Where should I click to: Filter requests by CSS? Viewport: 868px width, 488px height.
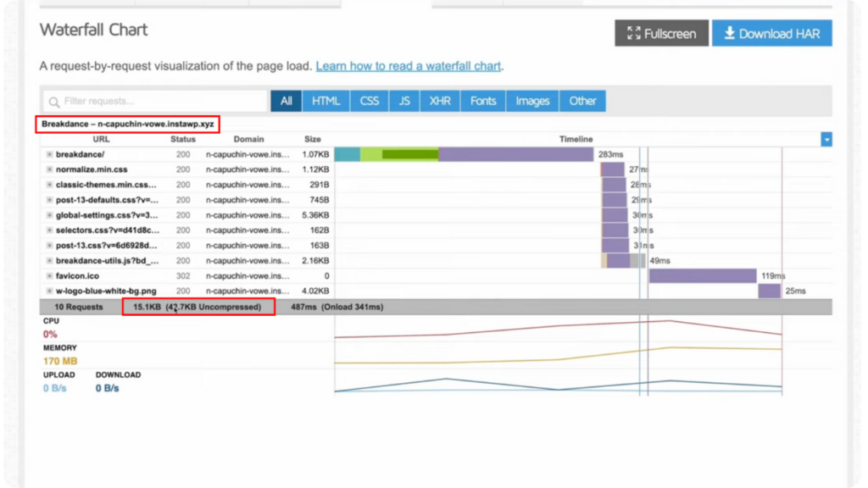pyautogui.click(x=370, y=102)
